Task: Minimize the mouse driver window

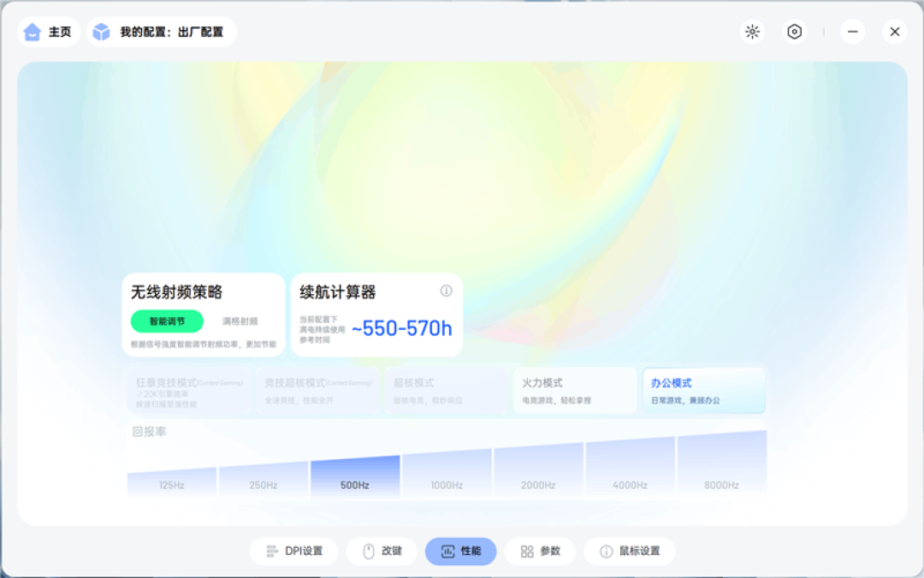Action: [x=853, y=32]
